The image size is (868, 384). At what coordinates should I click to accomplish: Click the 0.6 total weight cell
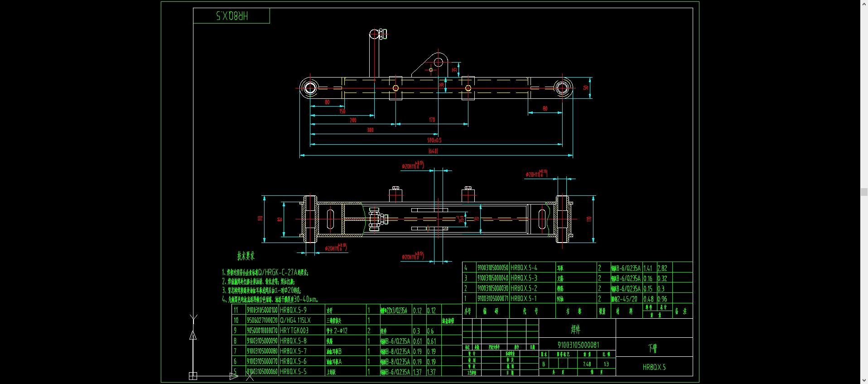(430, 331)
